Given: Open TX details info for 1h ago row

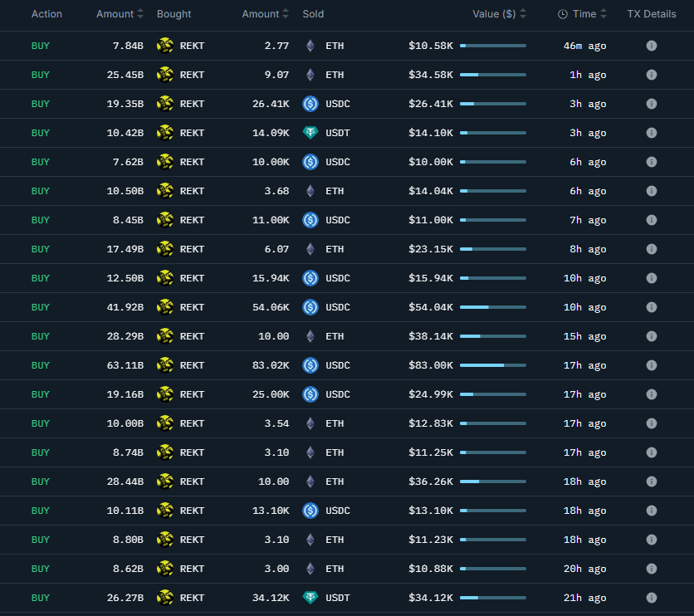Looking at the screenshot, I should coord(651,75).
